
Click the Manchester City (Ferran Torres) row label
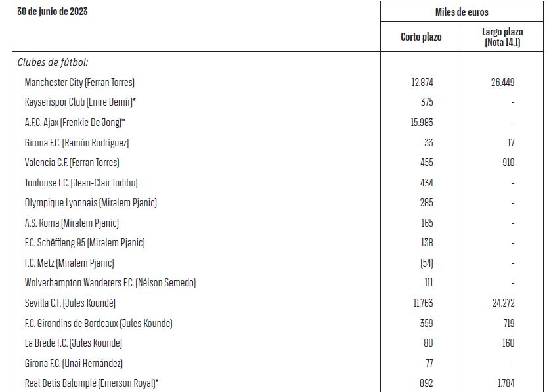[x=79, y=83]
